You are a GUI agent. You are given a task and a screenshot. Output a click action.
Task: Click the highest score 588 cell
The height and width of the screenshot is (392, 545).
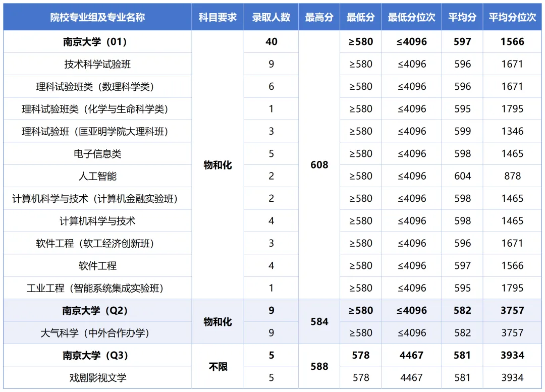[x=319, y=366]
